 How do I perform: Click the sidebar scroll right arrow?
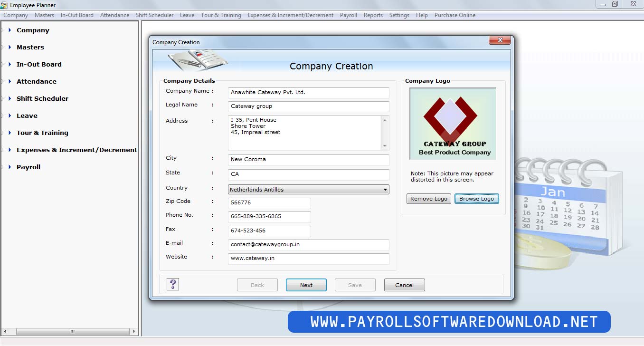click(x=134, y=331)
